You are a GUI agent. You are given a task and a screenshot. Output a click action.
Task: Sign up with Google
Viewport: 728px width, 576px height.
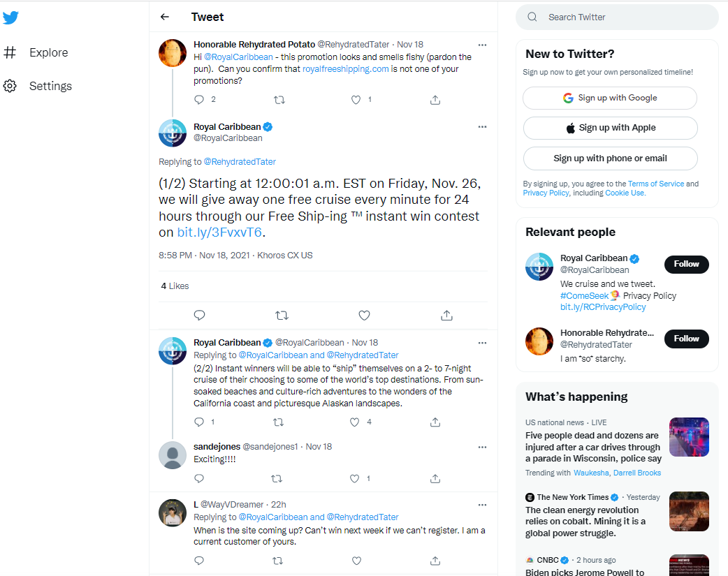(610, 98)
